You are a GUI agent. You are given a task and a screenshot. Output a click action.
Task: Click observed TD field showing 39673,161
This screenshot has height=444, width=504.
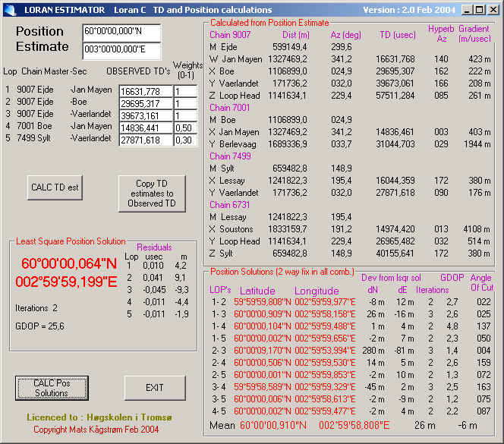point(145,115)
